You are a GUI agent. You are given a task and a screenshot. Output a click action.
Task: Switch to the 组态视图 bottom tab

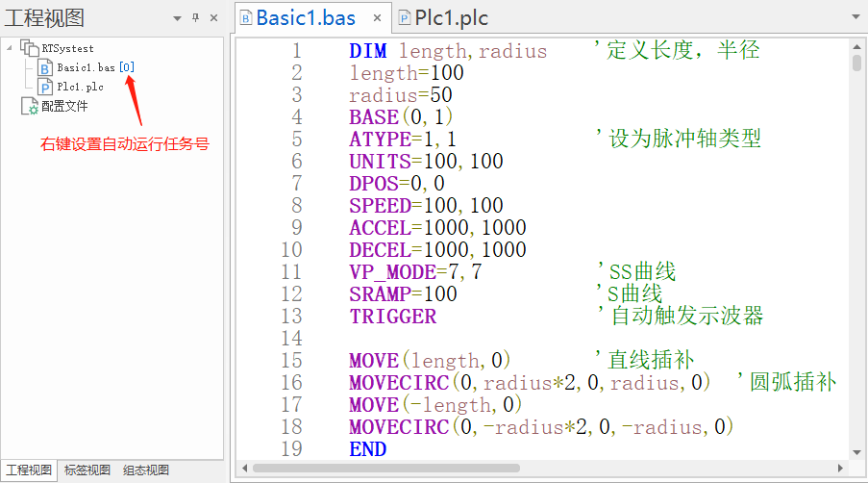tap(145, 470)
